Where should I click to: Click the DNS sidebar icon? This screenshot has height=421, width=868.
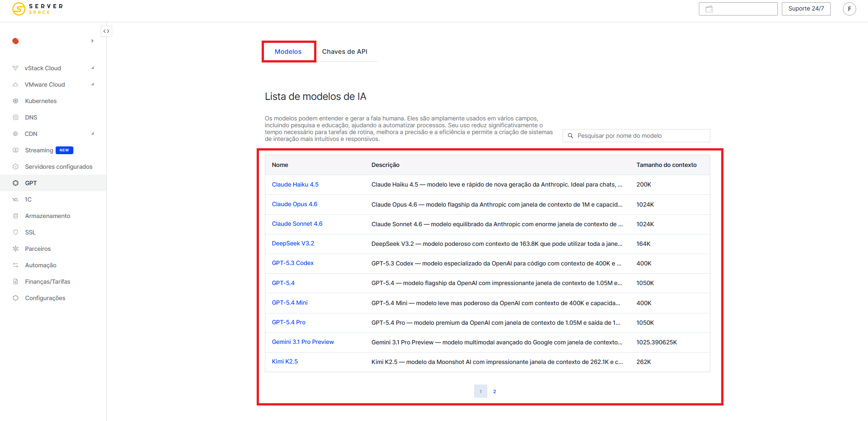(15, 117)
